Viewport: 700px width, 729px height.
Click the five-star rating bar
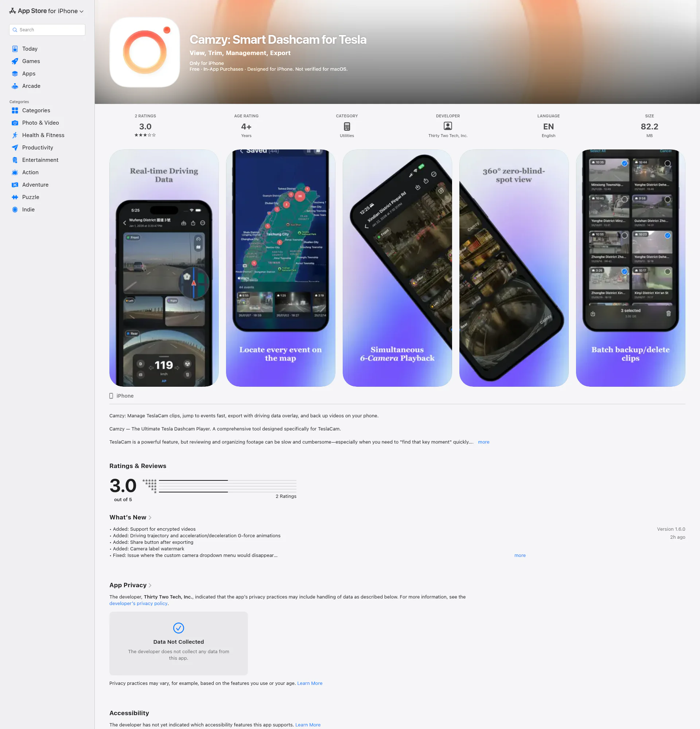[227, 480]
